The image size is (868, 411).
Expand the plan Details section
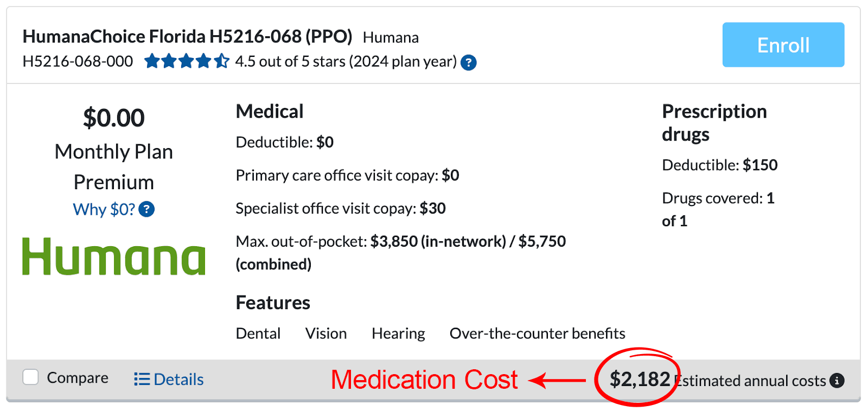tap(179, 379)
